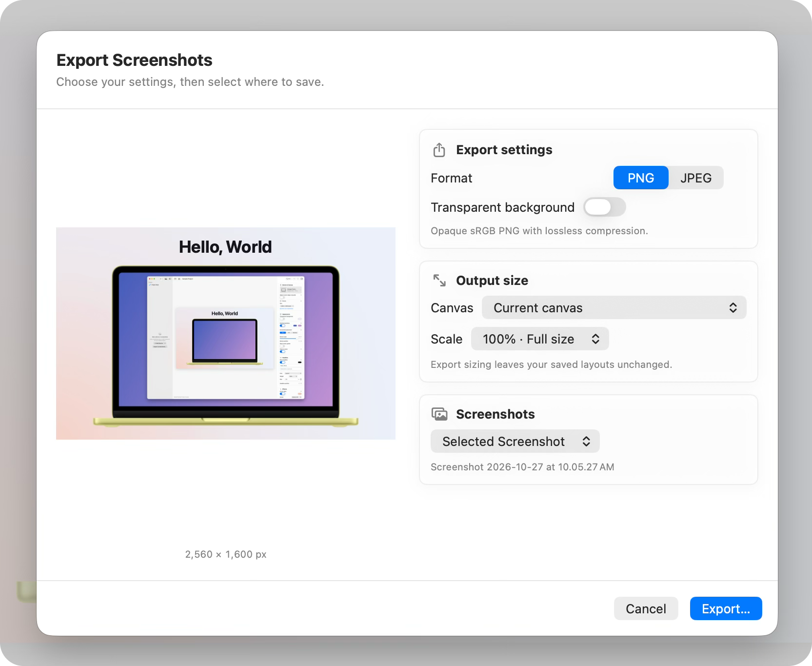Click the Export Screenshots dialog title
The height and width of the screenshot is (666, 812).
tap(134, 61)
